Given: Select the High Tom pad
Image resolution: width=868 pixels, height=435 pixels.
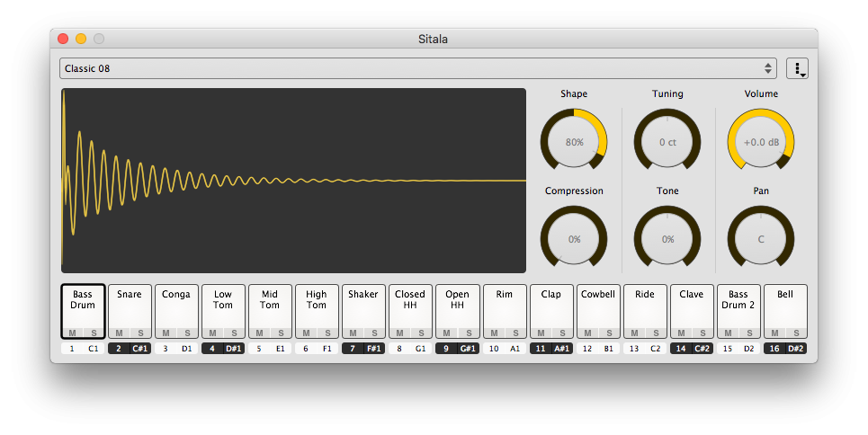Looking at the screenshot, I should pos(317,311).
